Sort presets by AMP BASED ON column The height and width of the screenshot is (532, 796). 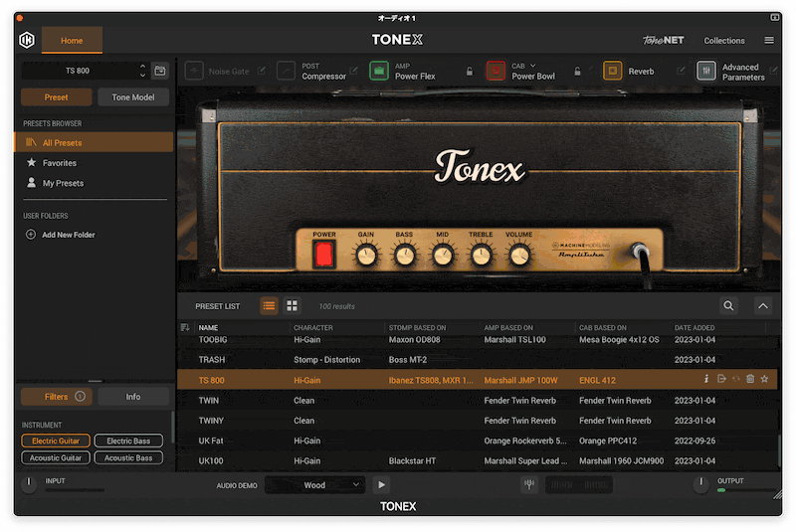pyautogui.click(x=508, y=327)
